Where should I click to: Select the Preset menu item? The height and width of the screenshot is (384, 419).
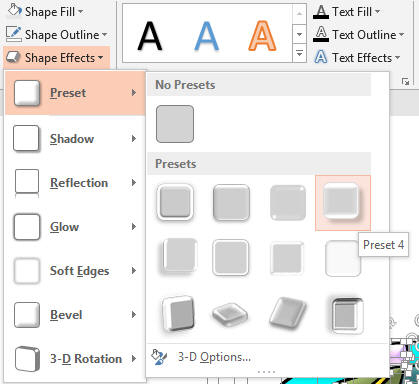75,93
